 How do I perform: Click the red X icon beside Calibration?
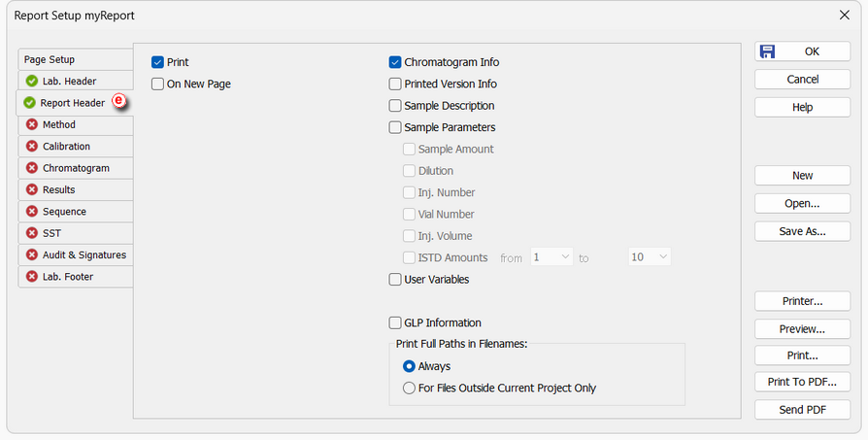point(32,146)
